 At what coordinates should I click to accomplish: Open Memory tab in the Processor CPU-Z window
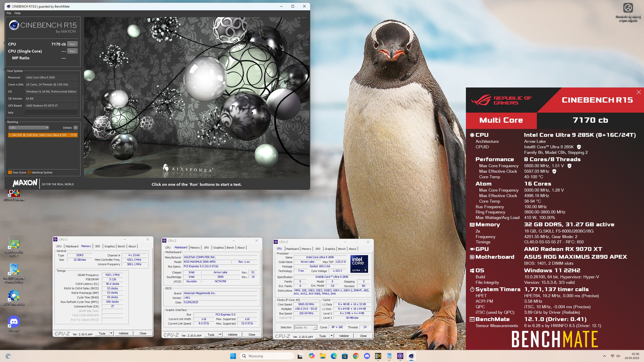[x=306, y=249]
